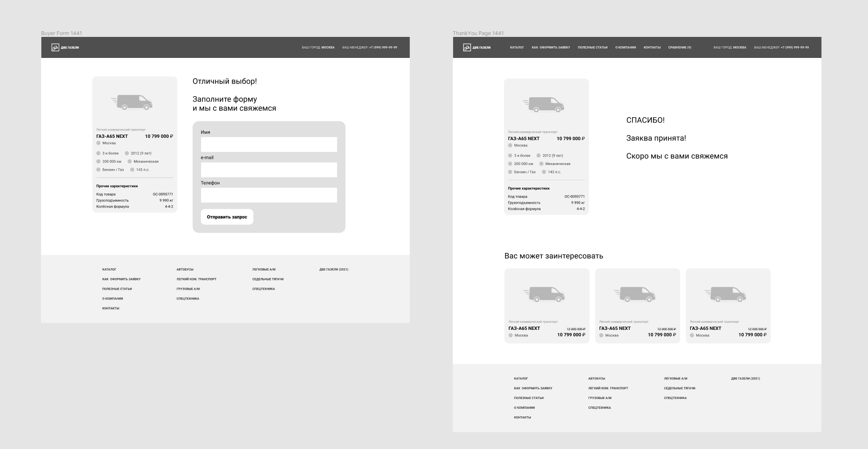Image resolution: width=868 pixels, height=449 pixels.
Task: Select ThankYou Page 1441 frame label
Action: tap(478, 33)
